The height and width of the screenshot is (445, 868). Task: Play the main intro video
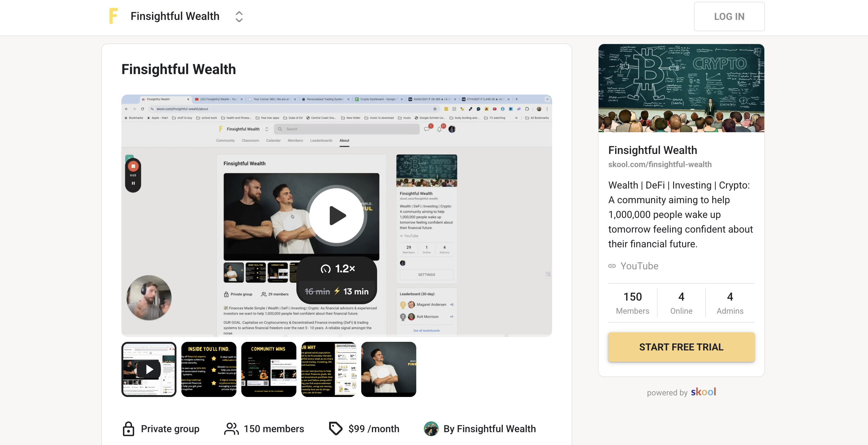(x=337, y=215)
